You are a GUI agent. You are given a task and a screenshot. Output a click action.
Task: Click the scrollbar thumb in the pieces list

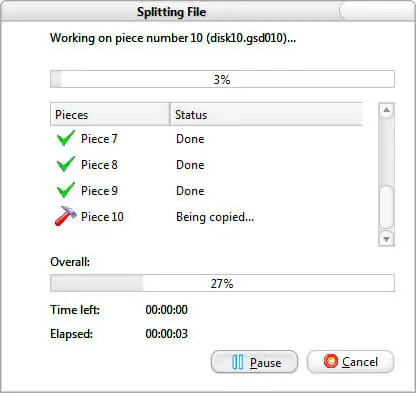click(x=387, y=207)
